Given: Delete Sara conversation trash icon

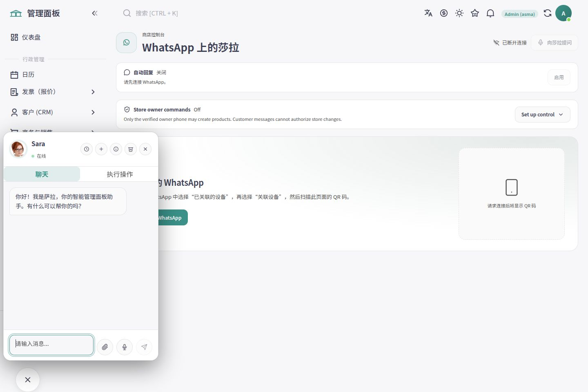Looking at the screenshot, I should coord(131,149).
